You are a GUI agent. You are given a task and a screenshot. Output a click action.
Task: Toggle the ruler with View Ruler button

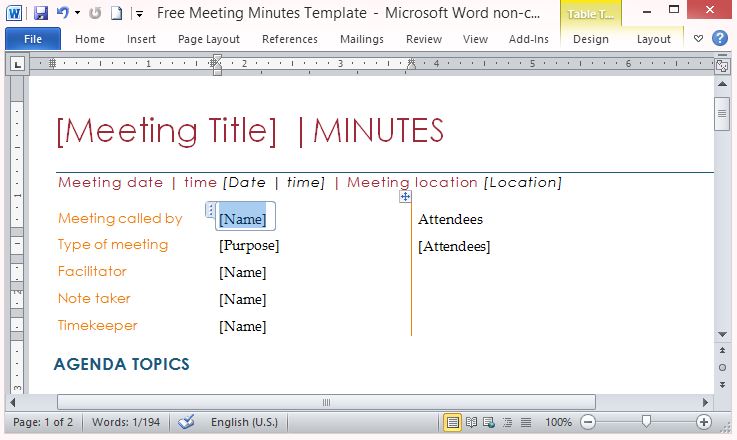tap(722, 66)
